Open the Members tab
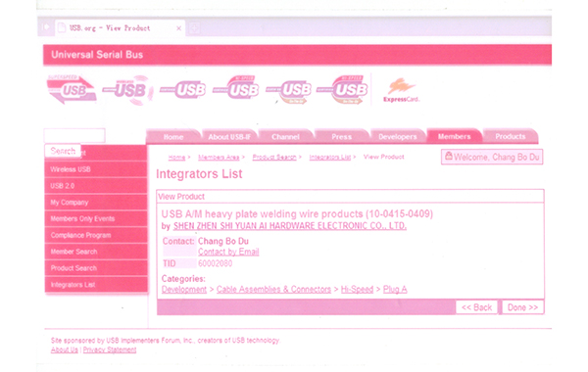The width and height of the screenshot is (588, 372). pos(454,136)
